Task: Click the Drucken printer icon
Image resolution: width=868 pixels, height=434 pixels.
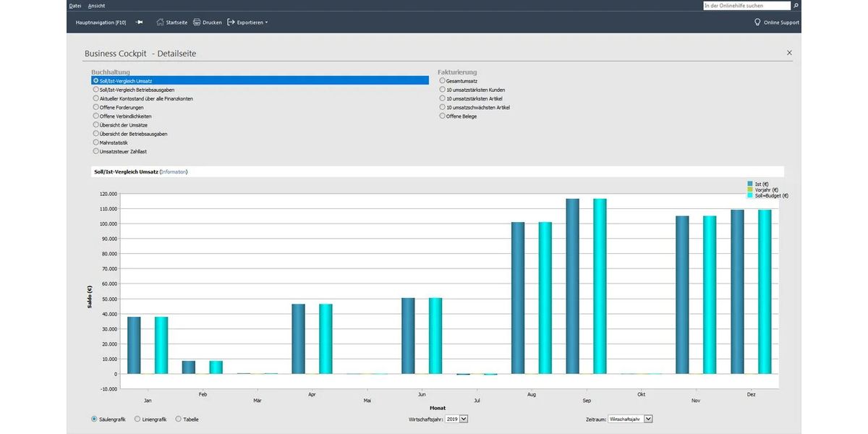Action: point(197,22)
